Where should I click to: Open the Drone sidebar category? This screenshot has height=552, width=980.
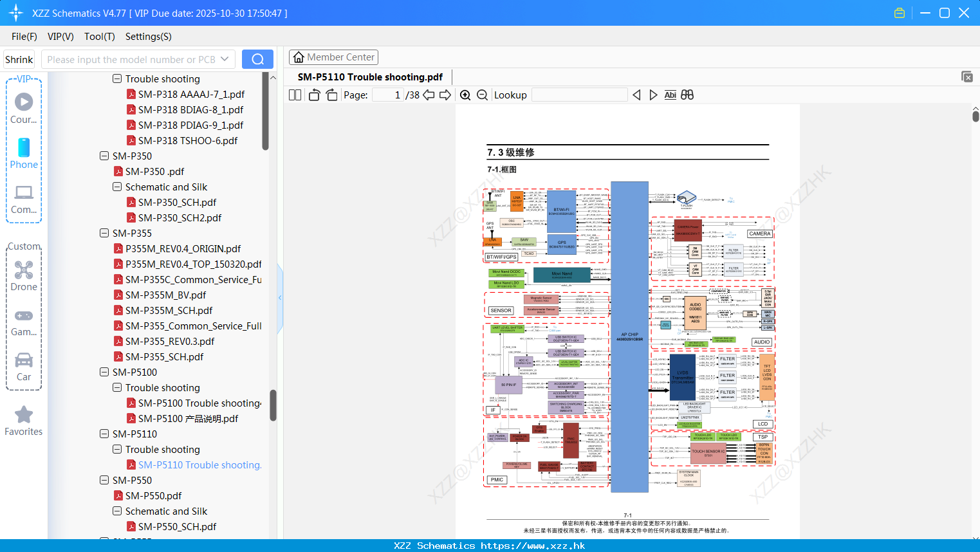24,275
